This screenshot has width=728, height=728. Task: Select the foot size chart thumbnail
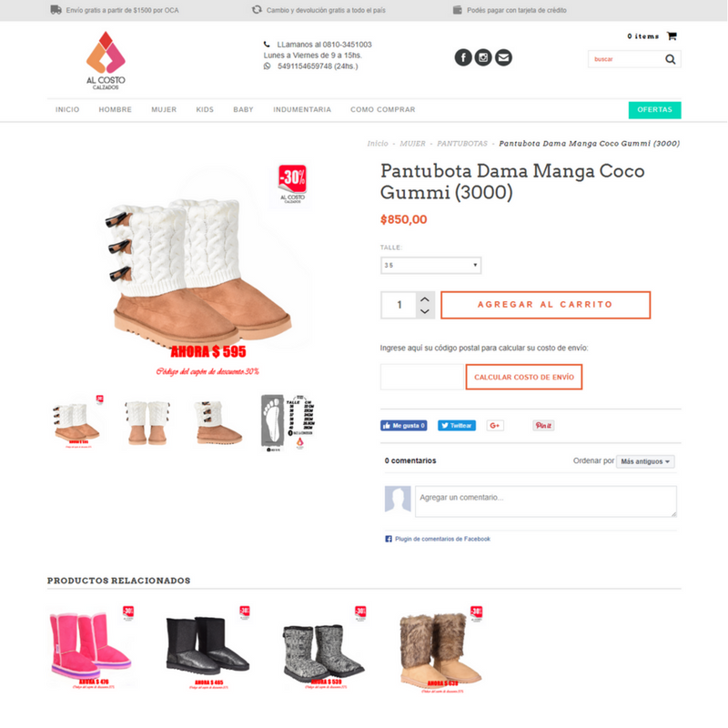click(x=288, y=422)
